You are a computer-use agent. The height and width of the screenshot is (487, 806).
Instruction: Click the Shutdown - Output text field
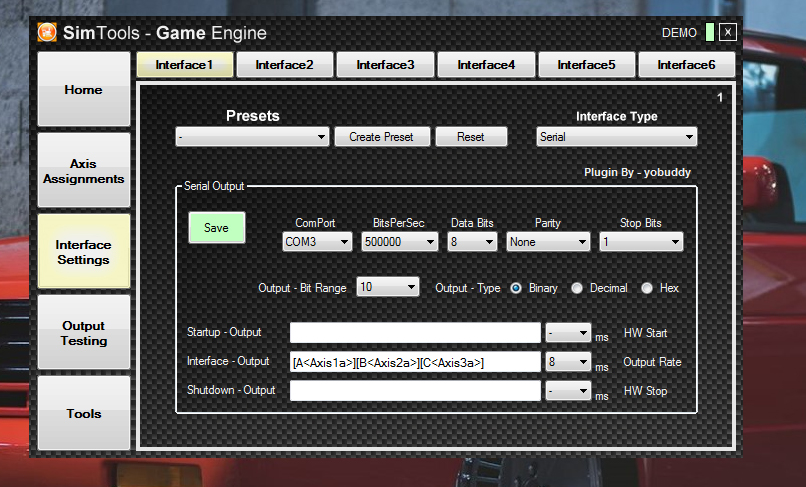point(415,391)
